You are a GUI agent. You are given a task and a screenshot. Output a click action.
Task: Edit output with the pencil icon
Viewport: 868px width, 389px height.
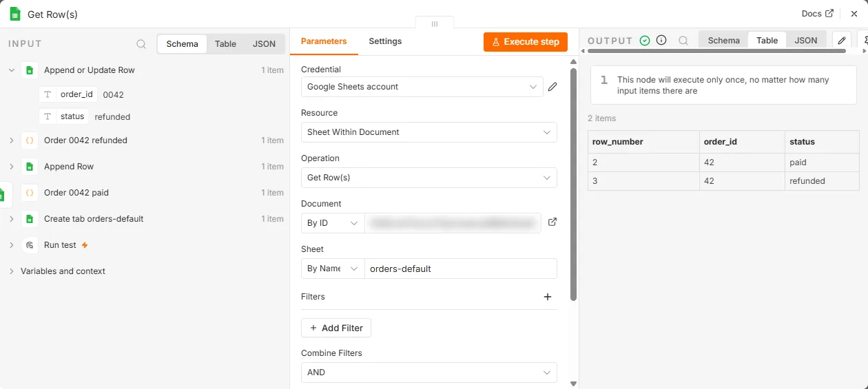[x=842, y=41]
